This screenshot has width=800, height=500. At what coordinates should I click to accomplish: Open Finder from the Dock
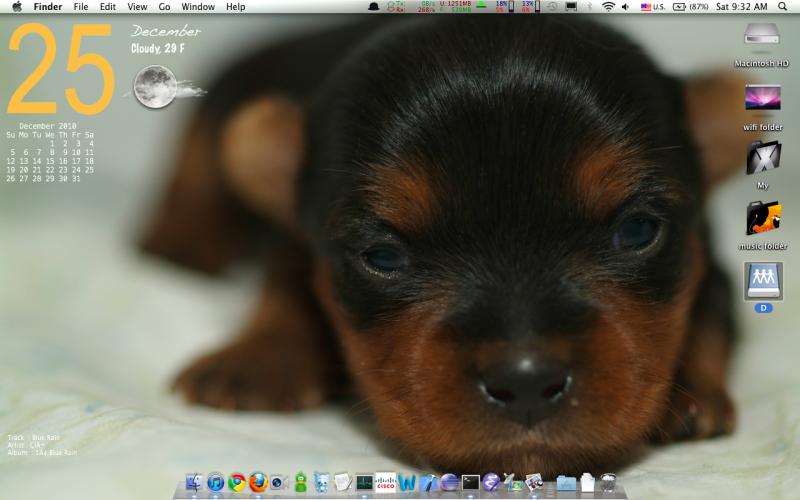point(194,482)
